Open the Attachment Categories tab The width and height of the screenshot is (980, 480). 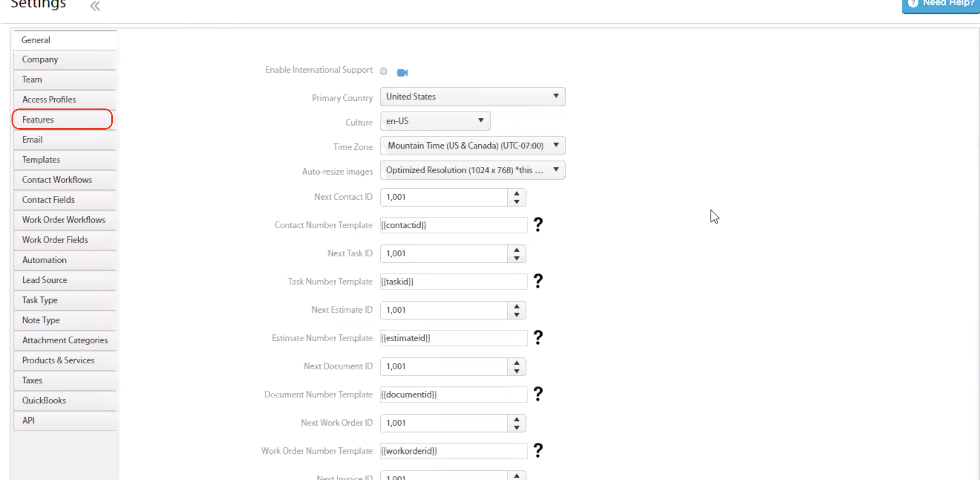(65, 340)
